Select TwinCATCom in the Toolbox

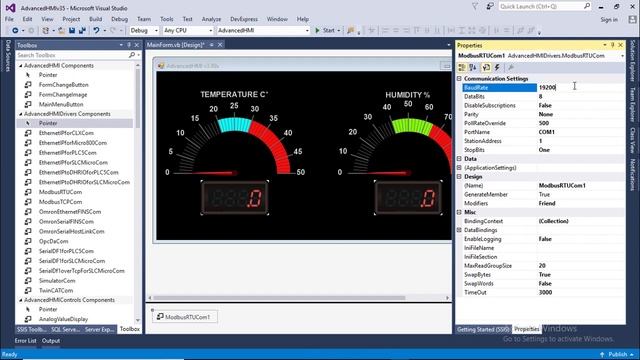pos(56,291)
